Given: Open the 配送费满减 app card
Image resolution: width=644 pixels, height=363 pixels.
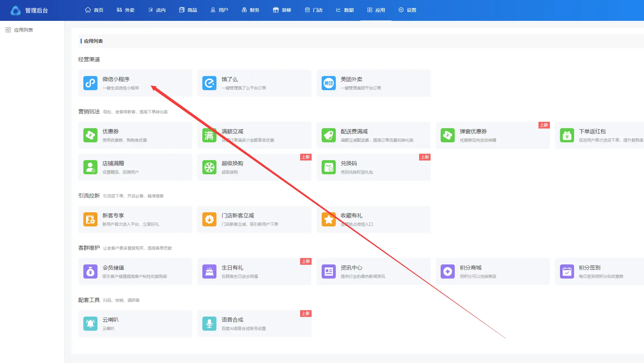Looking at the screenshot, I should pos(373,135).
